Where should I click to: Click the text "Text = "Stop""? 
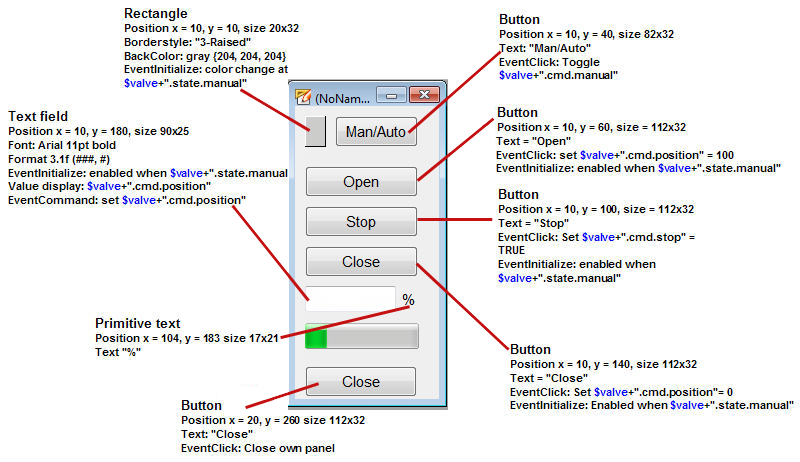pyautogui.click(x=533, y=223)
